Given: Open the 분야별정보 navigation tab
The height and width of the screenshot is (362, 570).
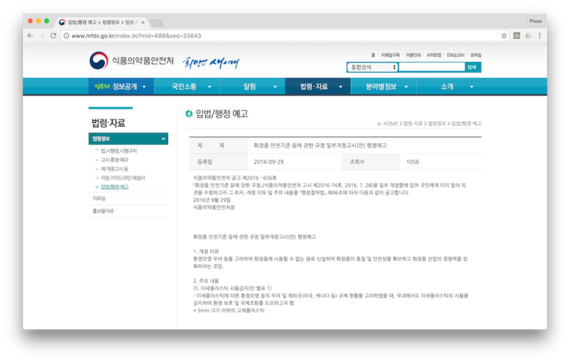Looking at the screenshot, I should tap(384, 87).
